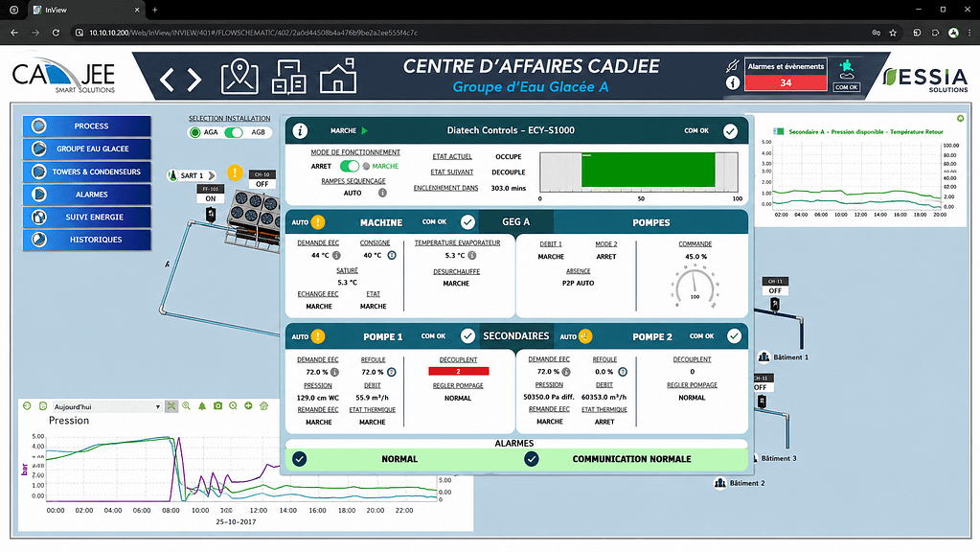
Task: Click the info icon beside DEMANDE EEC 44 °C
Action: click(x=336, y=255)
